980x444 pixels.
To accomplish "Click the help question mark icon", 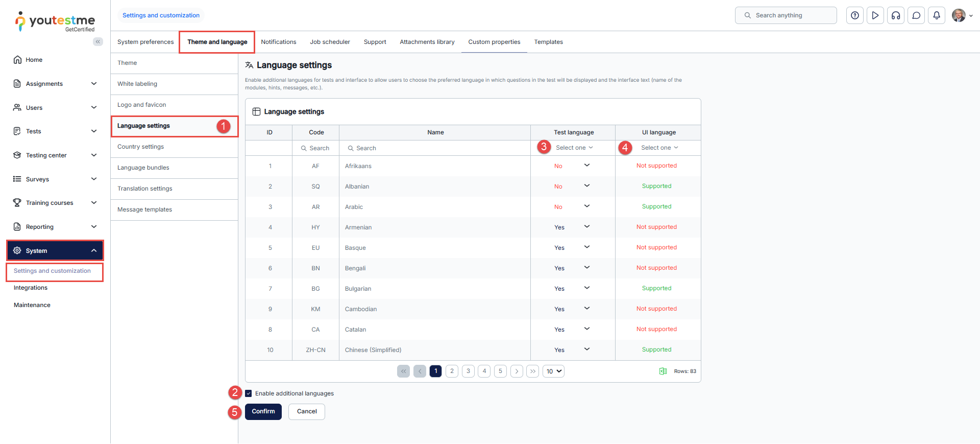I will (x=855, y=15).
